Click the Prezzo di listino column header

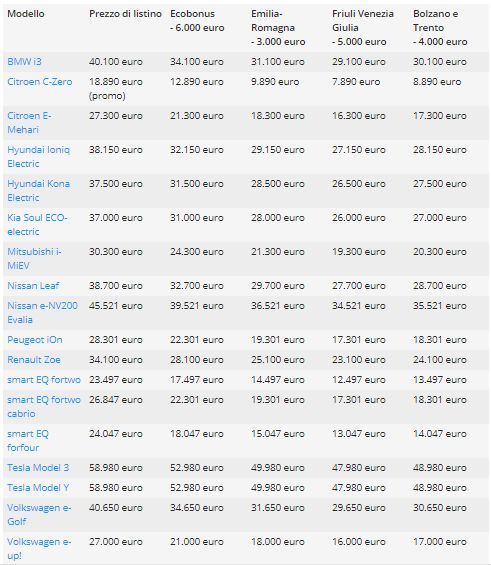coord(125,14)
